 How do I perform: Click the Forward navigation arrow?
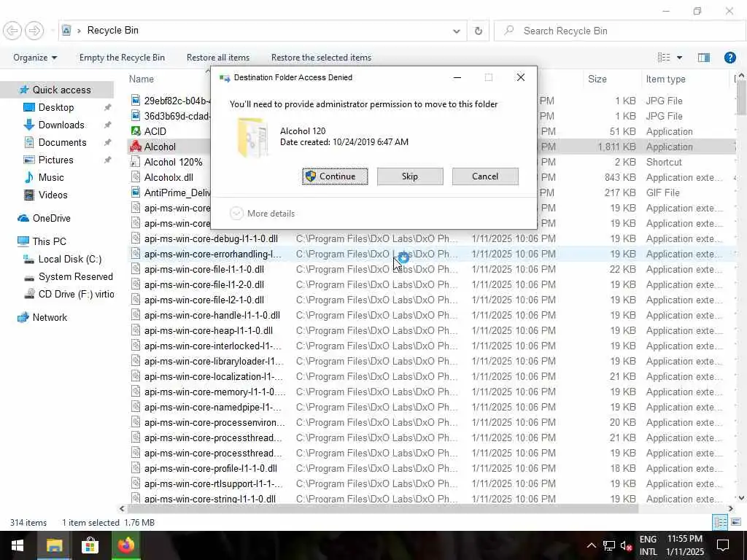tap(34, 31)
